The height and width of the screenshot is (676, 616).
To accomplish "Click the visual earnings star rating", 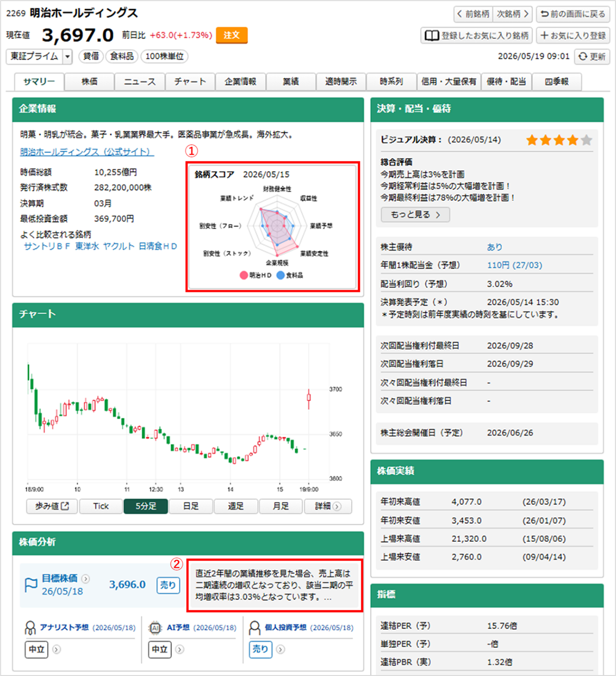I will click(x=559, y=140).
